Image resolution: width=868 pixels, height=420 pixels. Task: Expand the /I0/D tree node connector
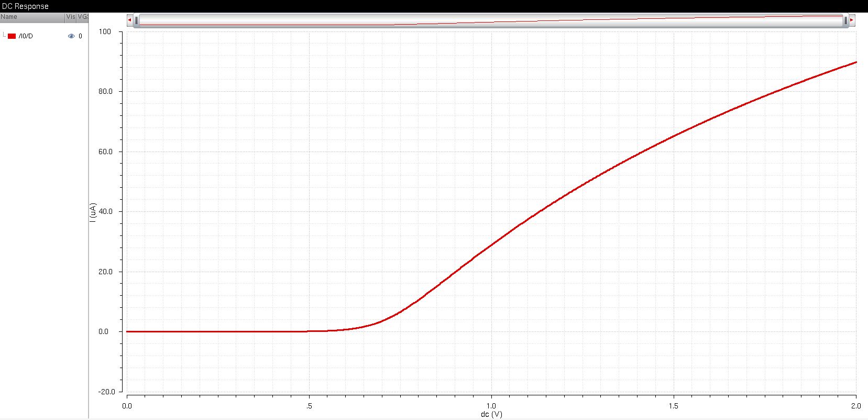click(x=4, y=35)
